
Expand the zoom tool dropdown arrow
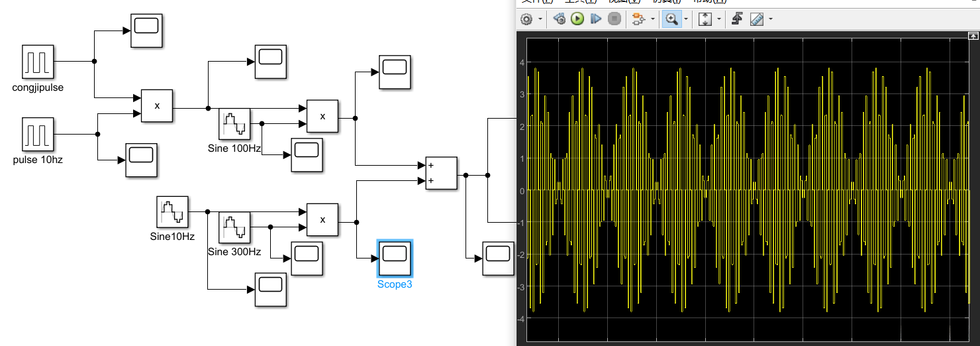(686, 19)
